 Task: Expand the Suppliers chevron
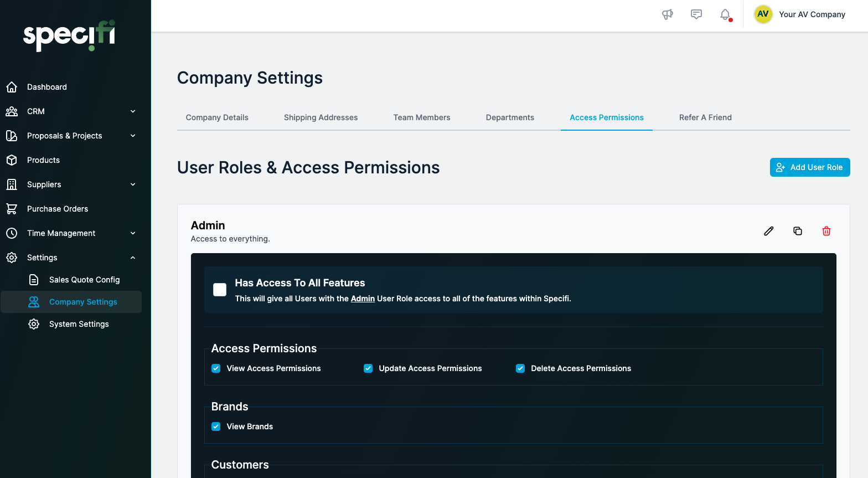pyautogui.click(x=133, y=184)
